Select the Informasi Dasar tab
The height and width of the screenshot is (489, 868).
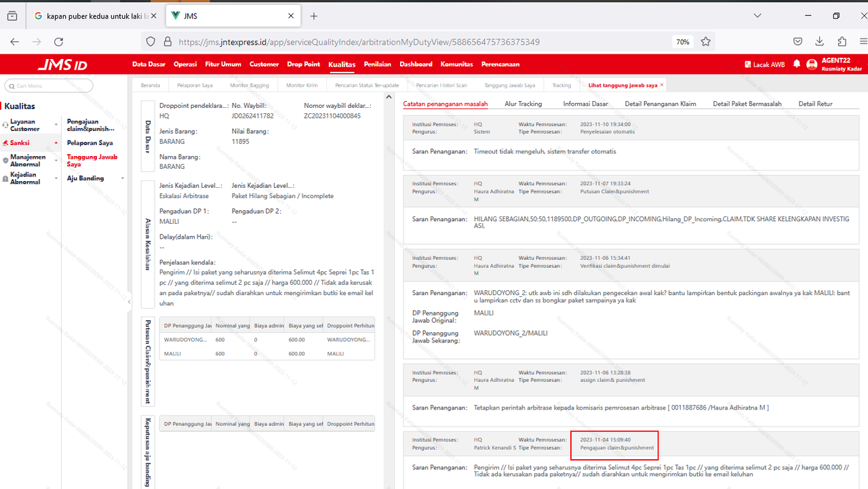tap(585, 104)
